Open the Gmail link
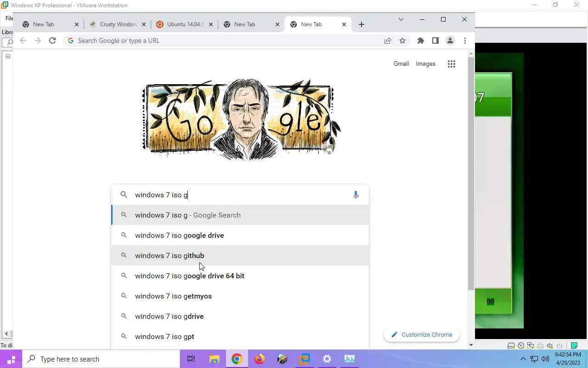The image size is (588, 368). tap(401, 64)
